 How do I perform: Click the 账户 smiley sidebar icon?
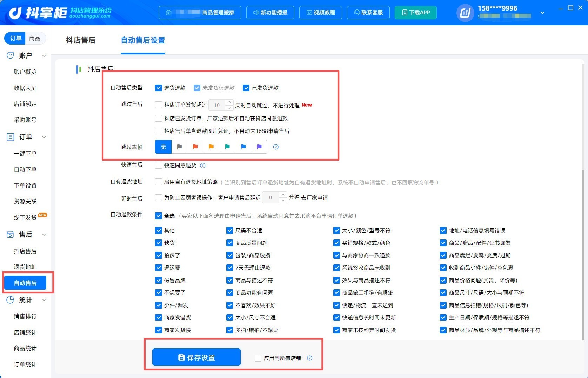pyautogui.click(x=11, y=55)
